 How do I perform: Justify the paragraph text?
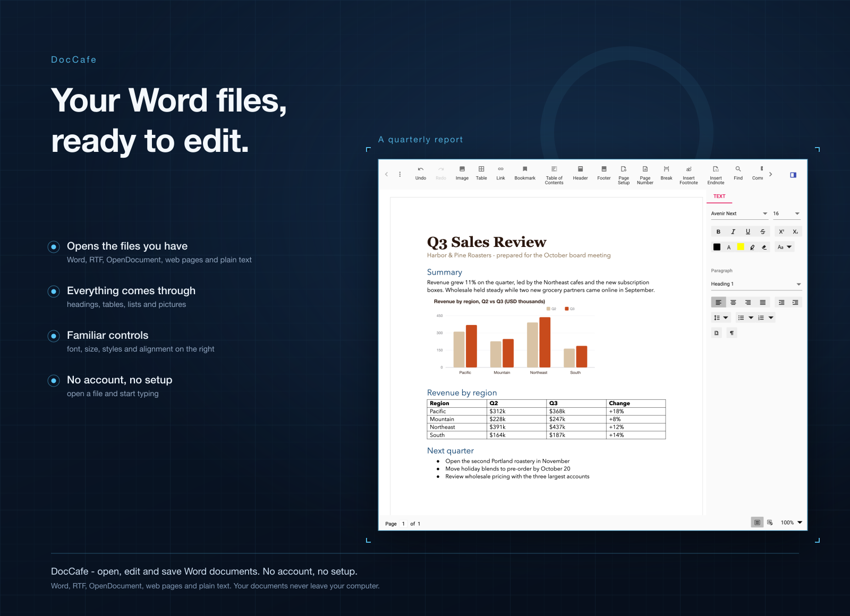[x=763, y=302]
